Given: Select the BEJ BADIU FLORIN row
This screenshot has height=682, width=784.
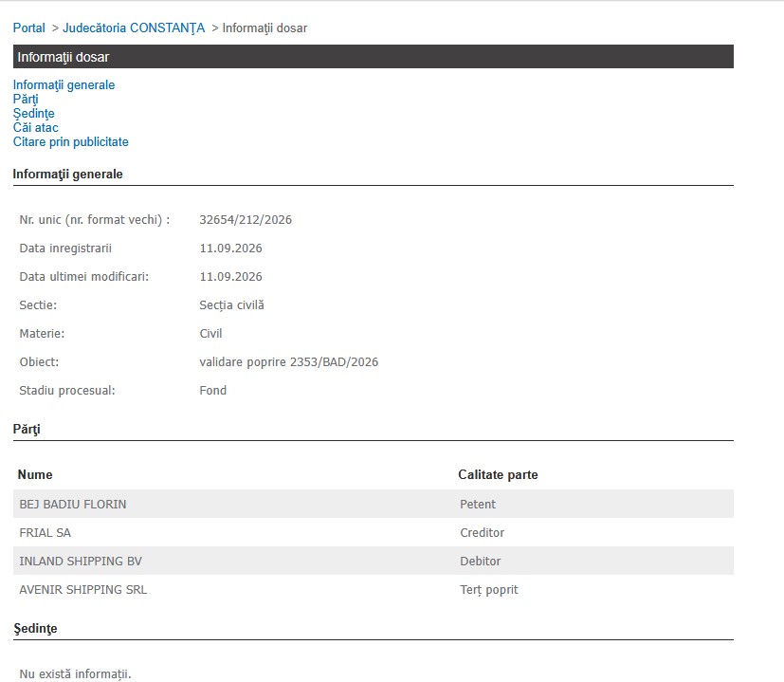Looking at the screenshot, I should pos(373,504).
